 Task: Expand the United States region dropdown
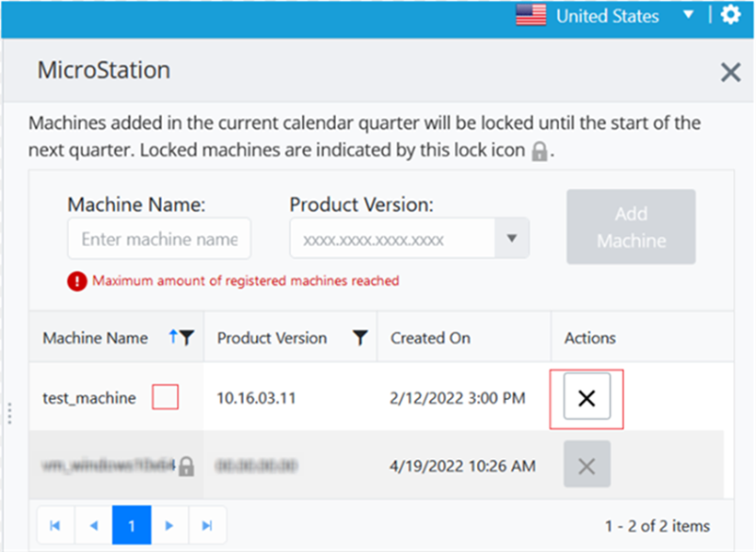[x=688, y=16]
